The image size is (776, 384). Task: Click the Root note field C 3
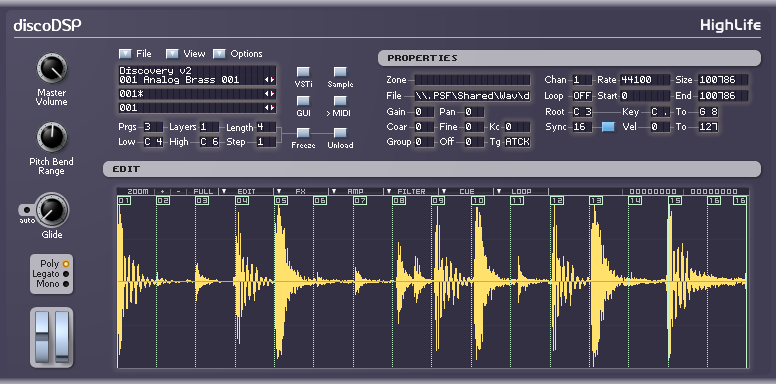point(582,112)
